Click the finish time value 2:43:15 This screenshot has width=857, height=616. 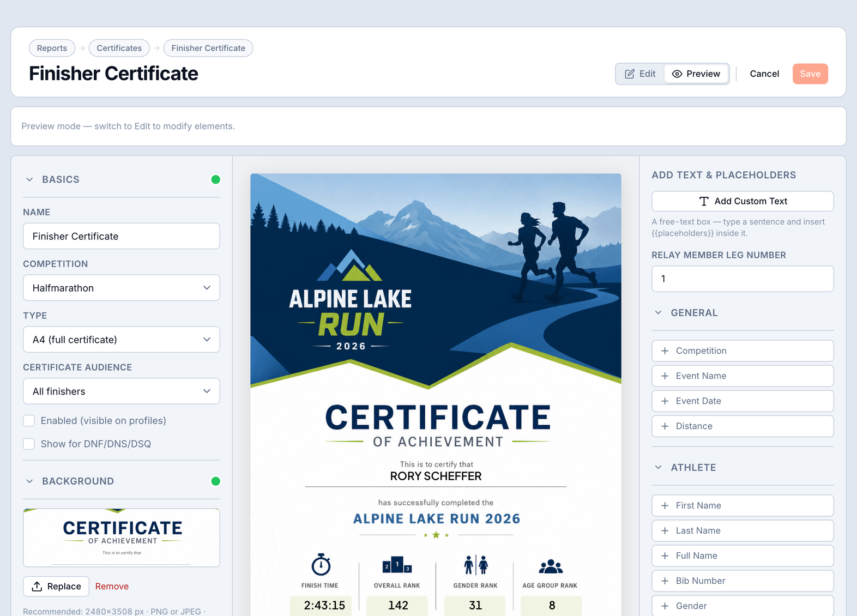[324, 605]
